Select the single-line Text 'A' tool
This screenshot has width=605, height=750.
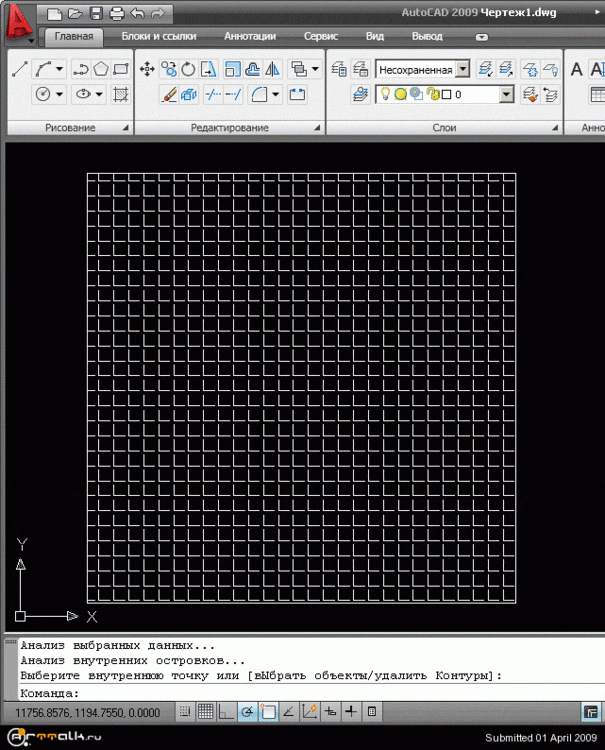pyautogui.click(x=576, y=69)
